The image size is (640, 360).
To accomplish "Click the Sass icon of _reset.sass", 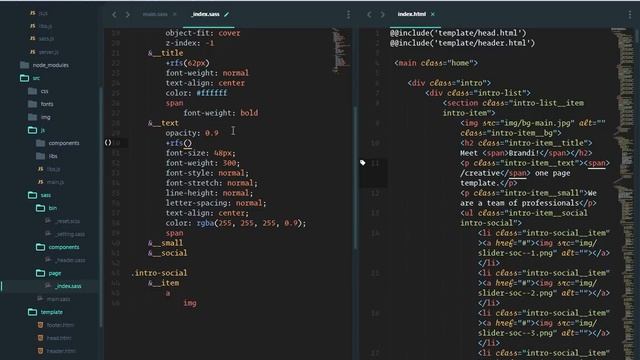I will click(x=49, y=221).
